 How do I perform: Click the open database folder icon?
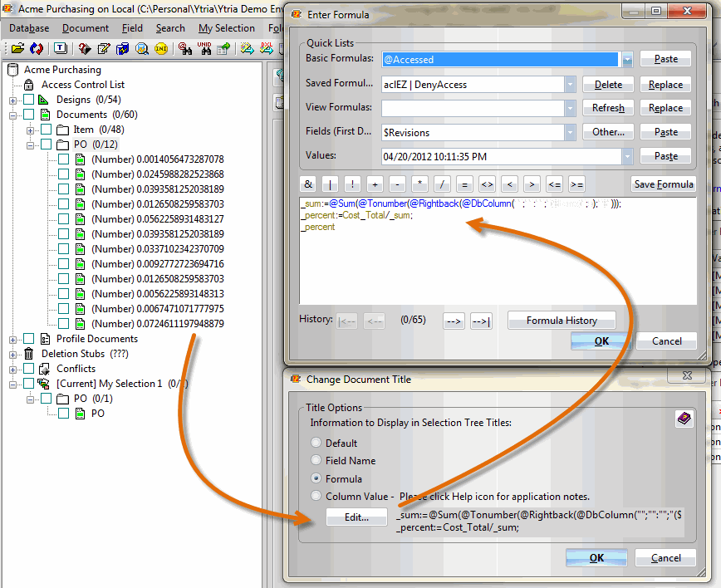[x=17, y=48]
